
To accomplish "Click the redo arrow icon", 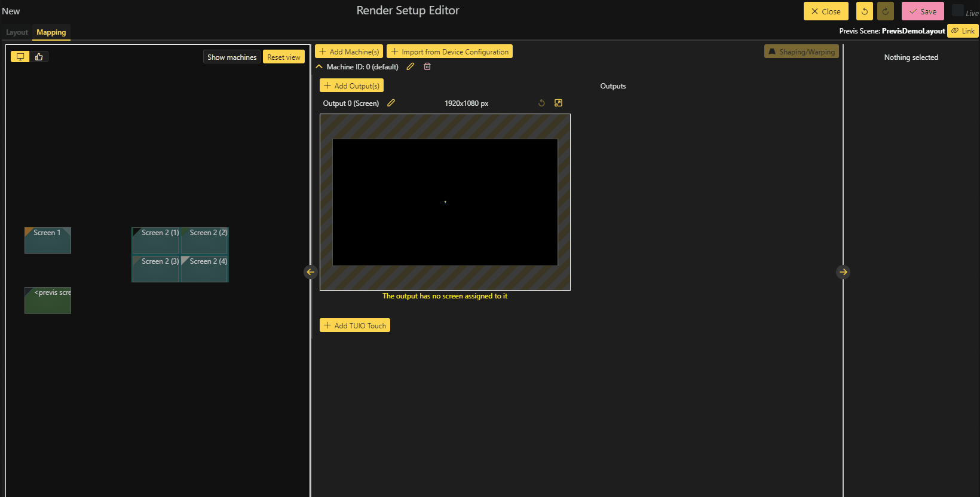I will click(885, 11).
